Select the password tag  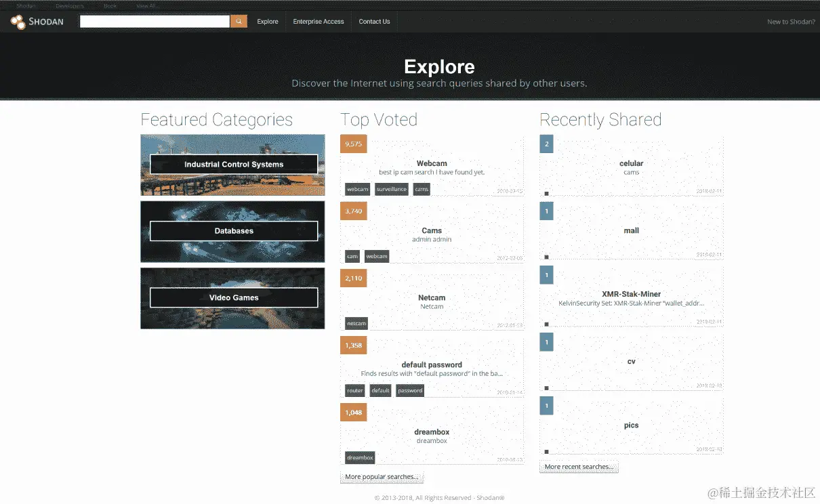click(x=410, y=390)
